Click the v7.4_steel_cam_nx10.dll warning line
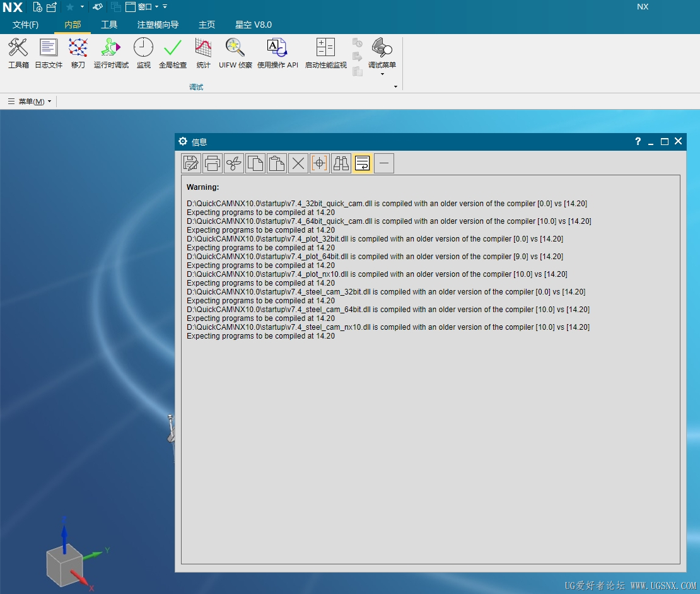 coord(388,327)
